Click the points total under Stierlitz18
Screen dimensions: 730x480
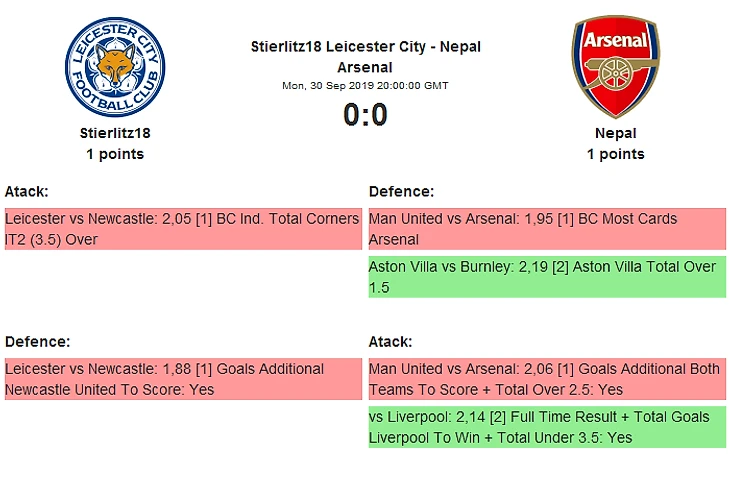pos(115,154)
